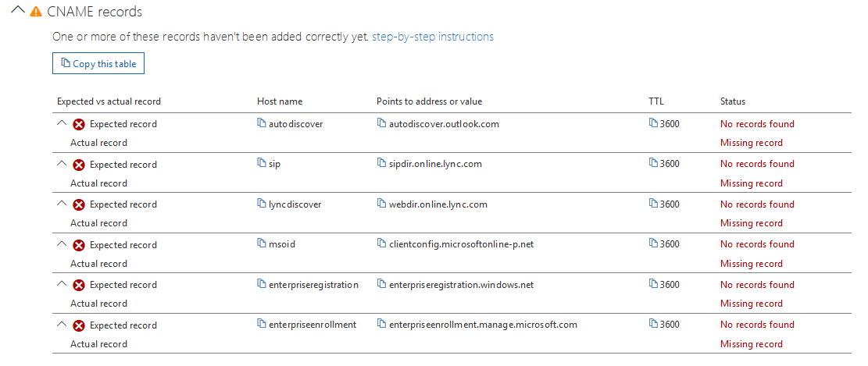Viewport: 868px width, 366px height.
Task: Collapse the CNAME records section
Action: click(x=19, y=10)
